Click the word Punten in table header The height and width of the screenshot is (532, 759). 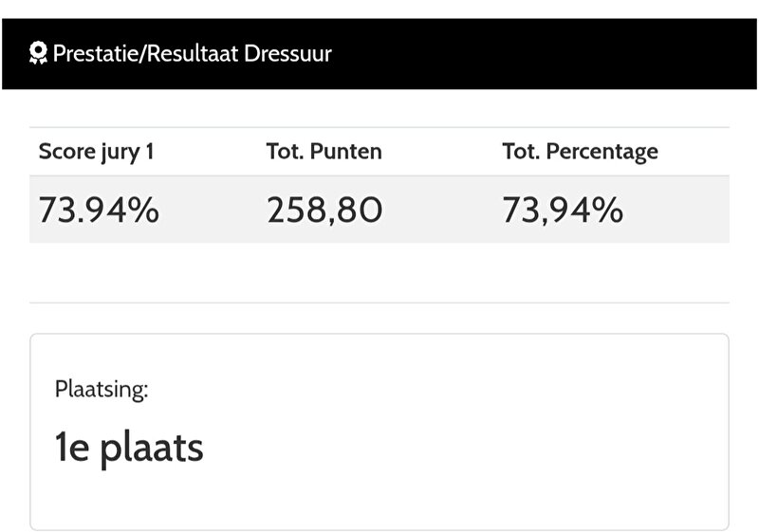(346, 152)
